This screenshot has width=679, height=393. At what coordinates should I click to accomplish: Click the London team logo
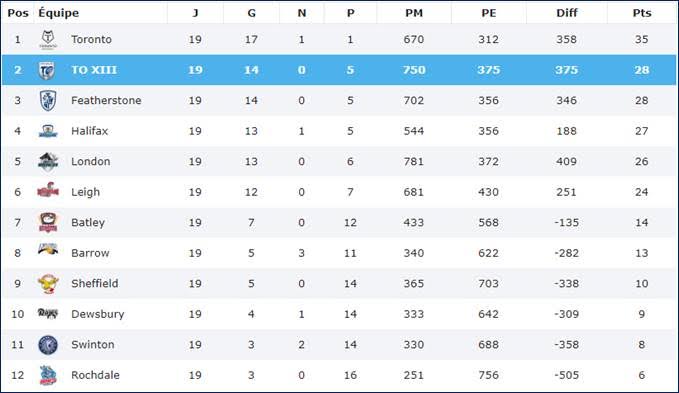(48, 162)
